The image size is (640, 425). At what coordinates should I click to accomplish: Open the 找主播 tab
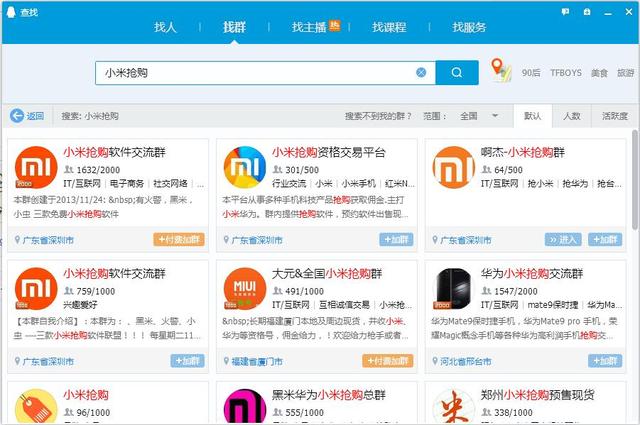pos(309,27)
